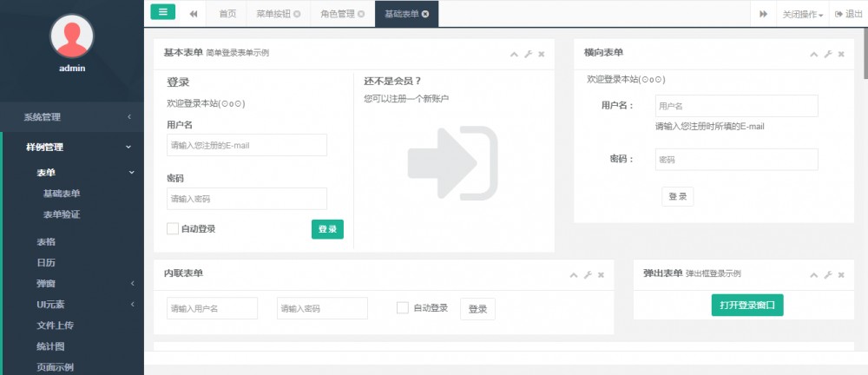Open the wrench settings of 横向表单 panel
This screenshot has height=375, width=868.
[828, 54]
